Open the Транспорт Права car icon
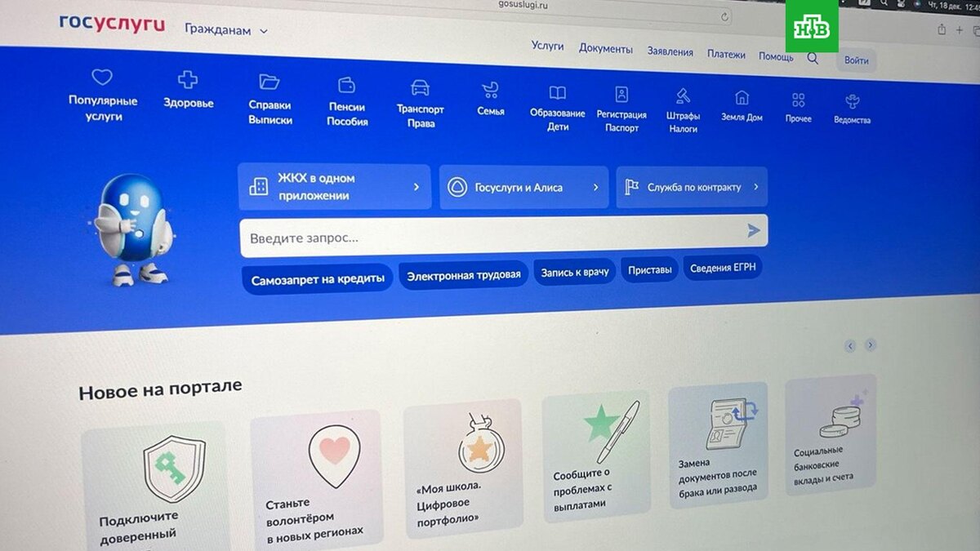980x551 pixels. (x=420, y=87)
